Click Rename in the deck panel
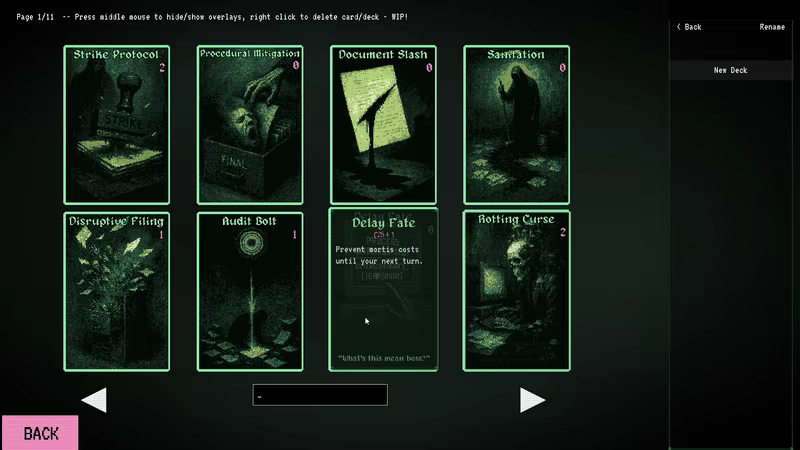 click(772, 27)
